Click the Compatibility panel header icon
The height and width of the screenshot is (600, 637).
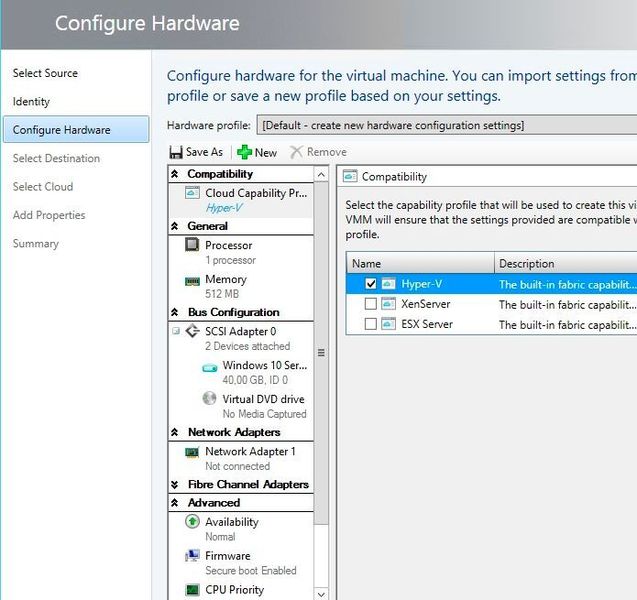pos(350,176)
